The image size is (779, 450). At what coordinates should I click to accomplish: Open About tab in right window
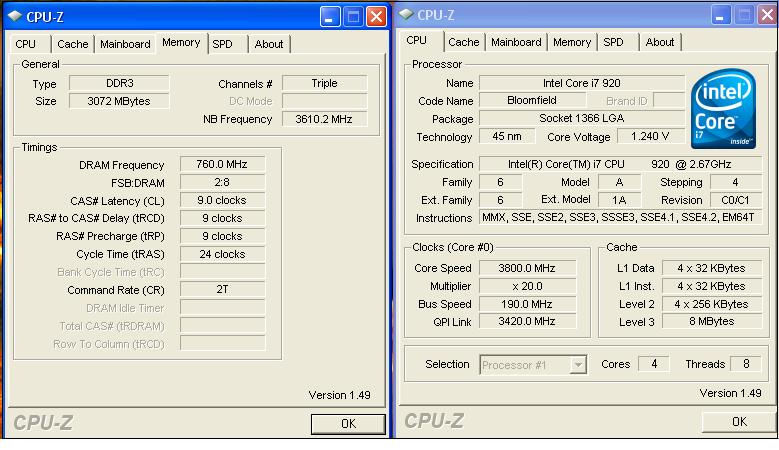point(660,42)
